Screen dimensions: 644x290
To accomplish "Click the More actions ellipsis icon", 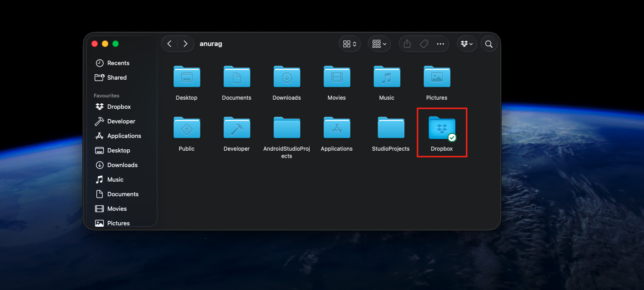I will [440, 44].
